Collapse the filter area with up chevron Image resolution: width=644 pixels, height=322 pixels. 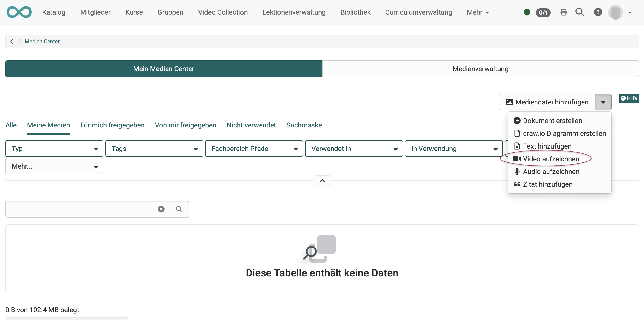point(322,181)
